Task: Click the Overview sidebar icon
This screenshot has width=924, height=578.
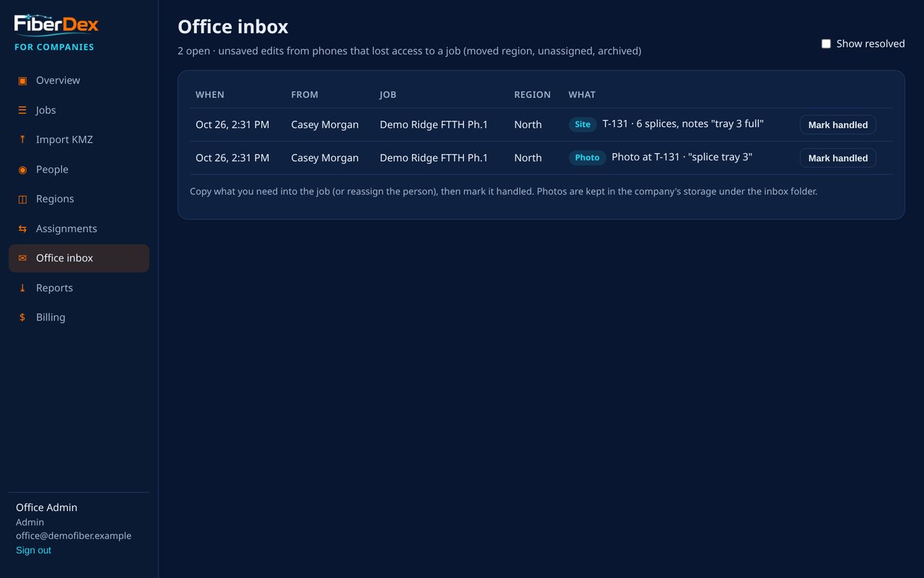Action: click(22, 80)
